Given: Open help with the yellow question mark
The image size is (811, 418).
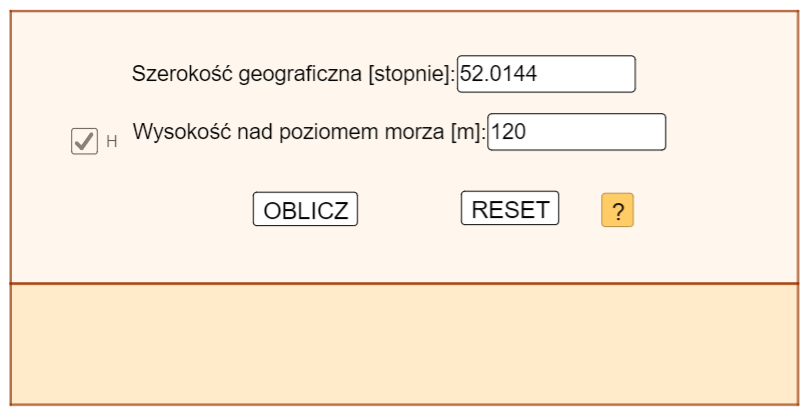Looking at the screenshot, I should click(617, 211).
